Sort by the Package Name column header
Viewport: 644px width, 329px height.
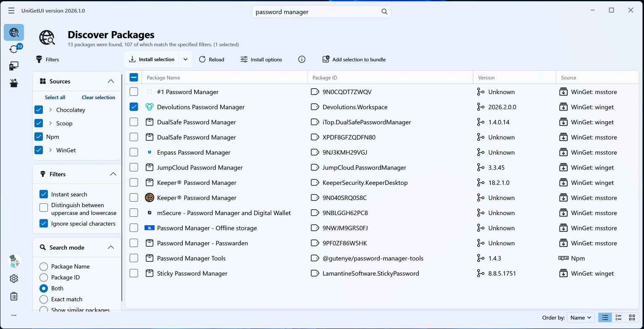[x=224, y=78]
